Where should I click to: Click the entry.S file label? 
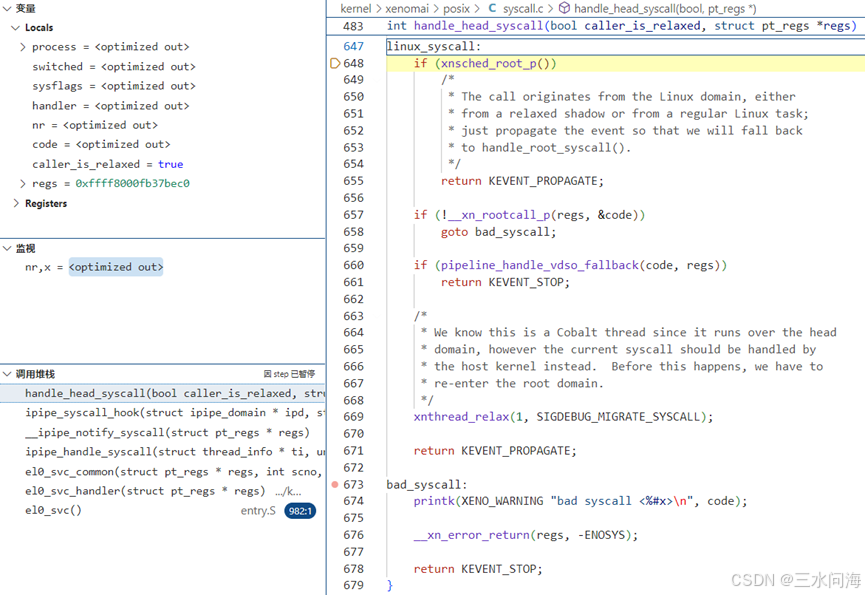258,511
